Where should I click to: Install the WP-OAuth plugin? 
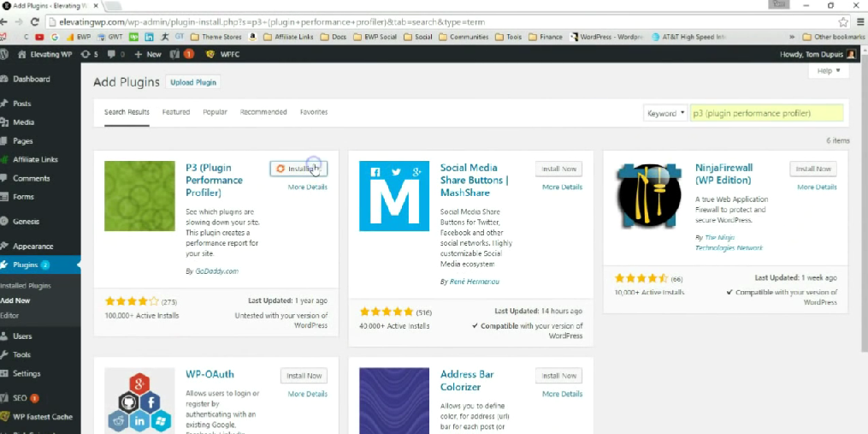[304, 375]
